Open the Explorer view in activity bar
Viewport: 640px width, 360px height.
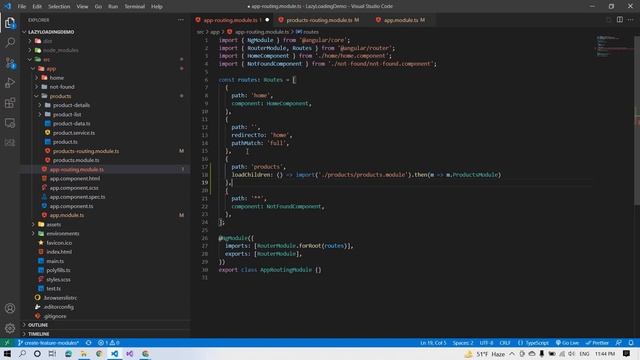tap(10, 23)
